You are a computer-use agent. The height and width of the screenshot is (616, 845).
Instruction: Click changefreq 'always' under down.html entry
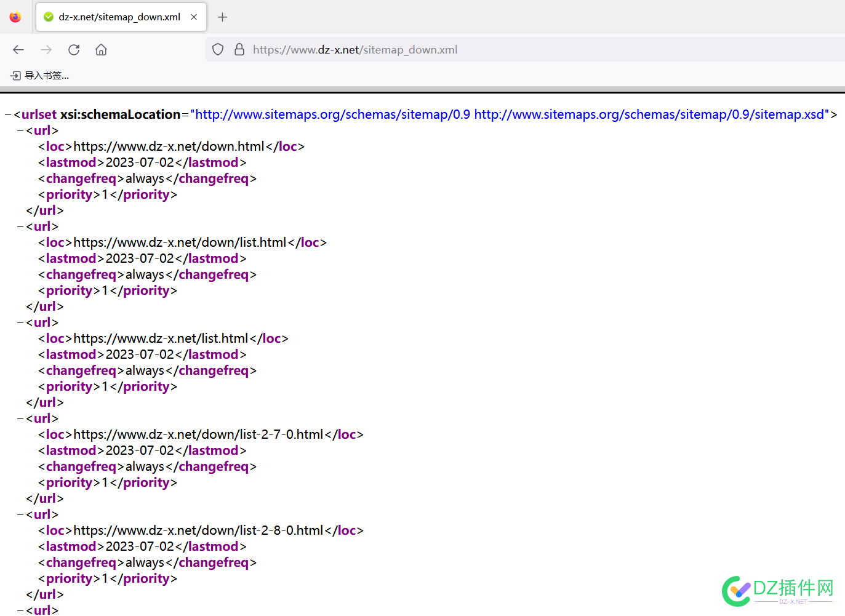145,178
